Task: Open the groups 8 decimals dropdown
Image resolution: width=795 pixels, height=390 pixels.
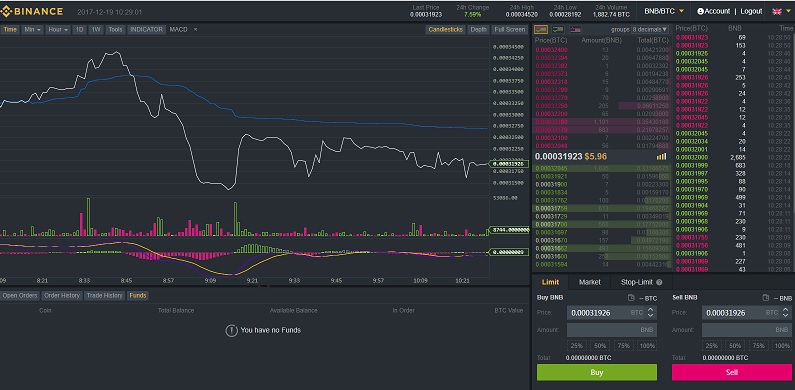Action: (x=650, y=29)
